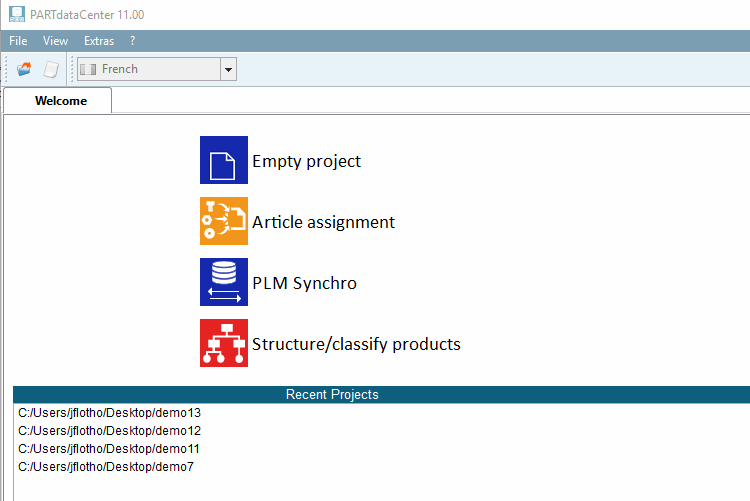Viewport: 750px width, 501px height.
Task: Click the French language selection field
Action: coord(148,69)
